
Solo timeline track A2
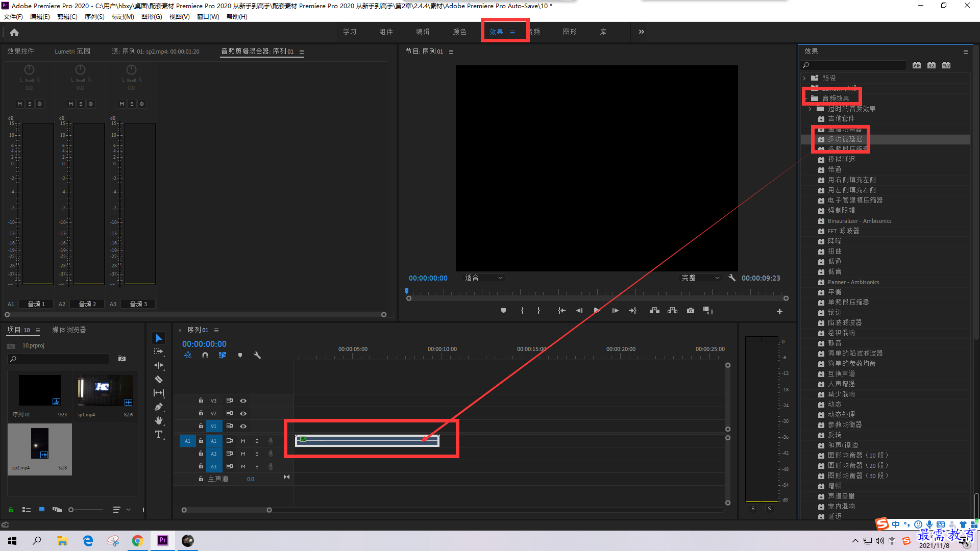click(257, 454)
